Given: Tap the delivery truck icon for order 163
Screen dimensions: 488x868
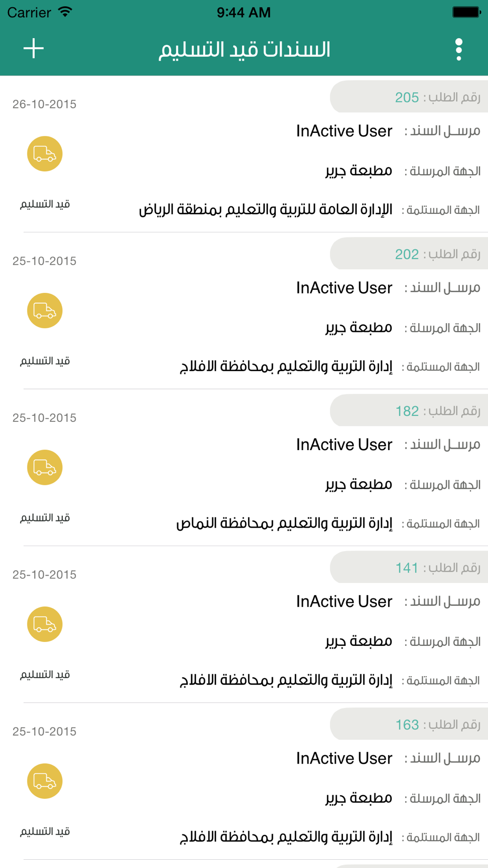Looking at the screenshot, I should (x=44, y=781).
